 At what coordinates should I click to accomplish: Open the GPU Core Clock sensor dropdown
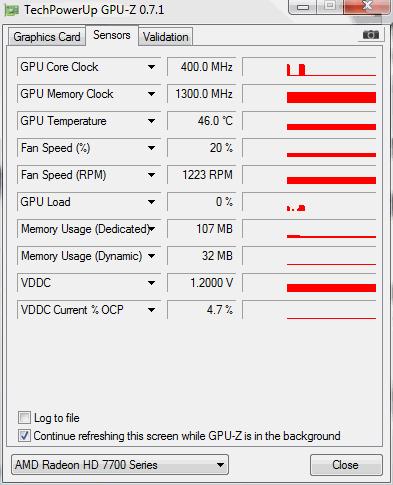click(x=151, y=67)
